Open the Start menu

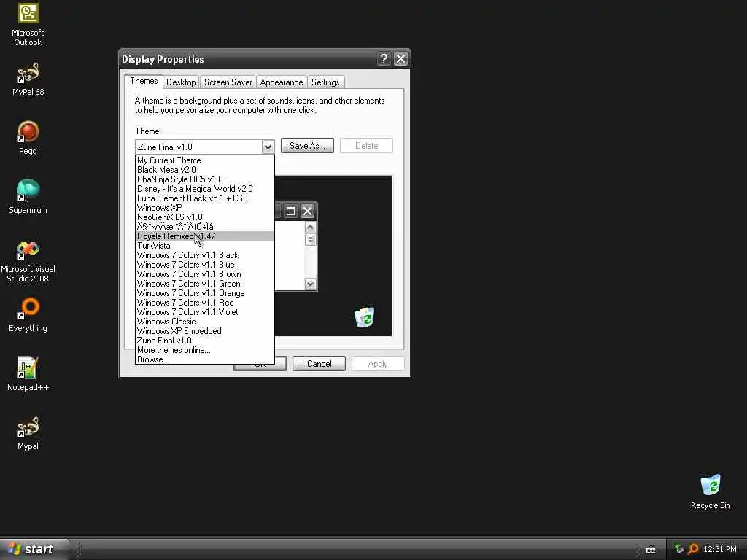(34, 549)
